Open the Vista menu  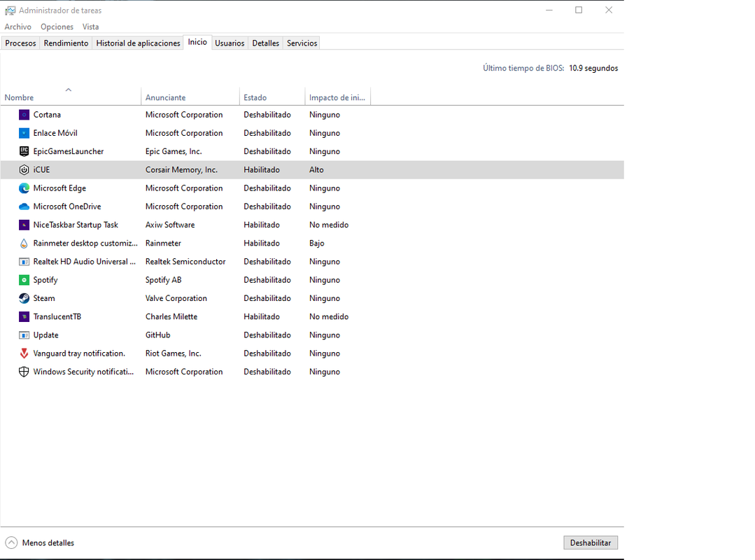(x=90, y=27)
